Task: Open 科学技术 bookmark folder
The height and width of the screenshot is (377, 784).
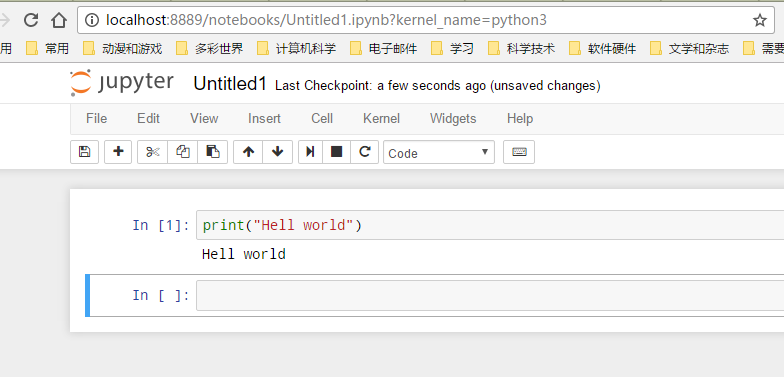Action: pyautogui.click(x=522, y=48)
